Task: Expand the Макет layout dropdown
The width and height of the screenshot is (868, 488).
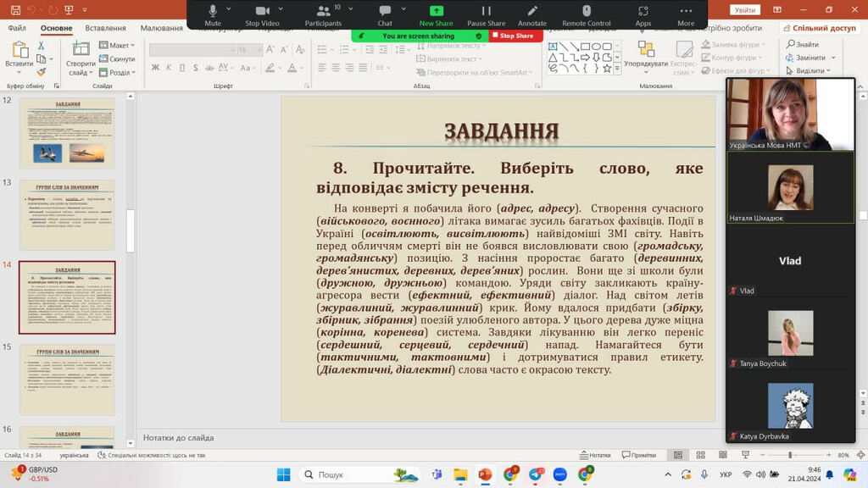Action: click(x=119, y=45)
